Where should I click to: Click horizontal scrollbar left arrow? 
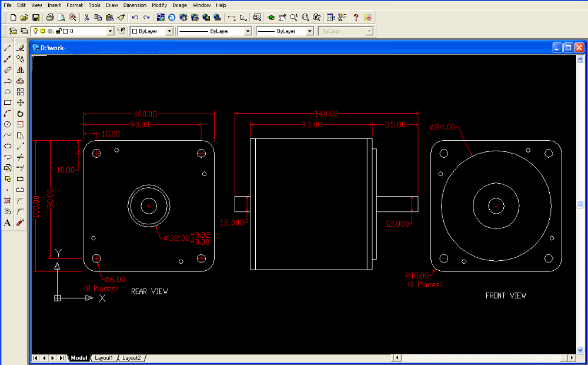click(x=397, y=358)
